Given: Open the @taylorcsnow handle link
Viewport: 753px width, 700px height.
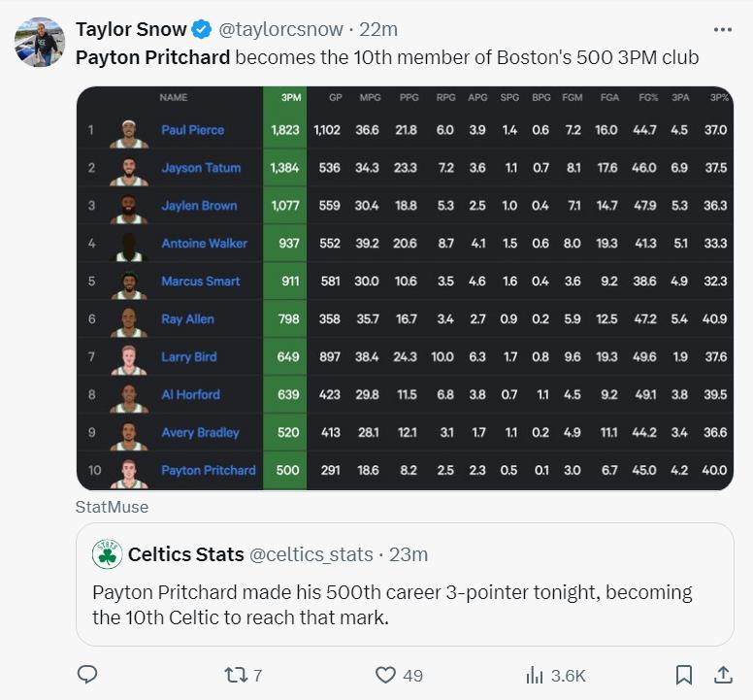Looking at the screenshot, I should coord(281,30).
